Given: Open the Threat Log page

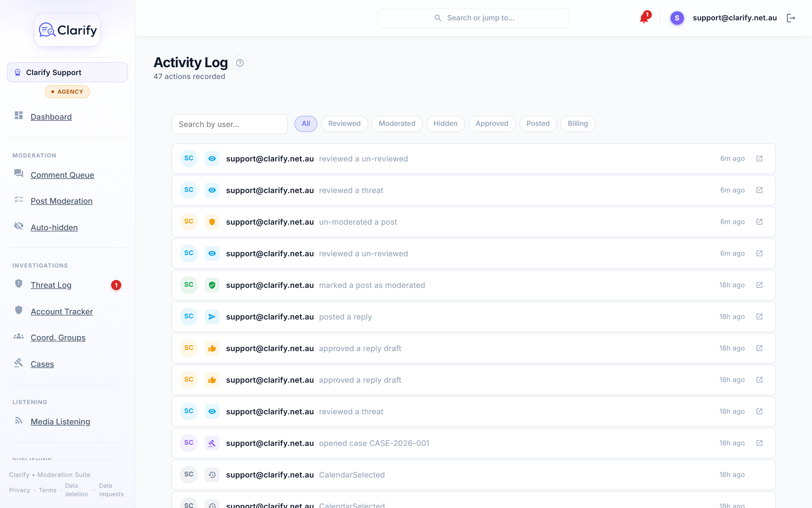Looking at the screenshot, I should 51,285.
